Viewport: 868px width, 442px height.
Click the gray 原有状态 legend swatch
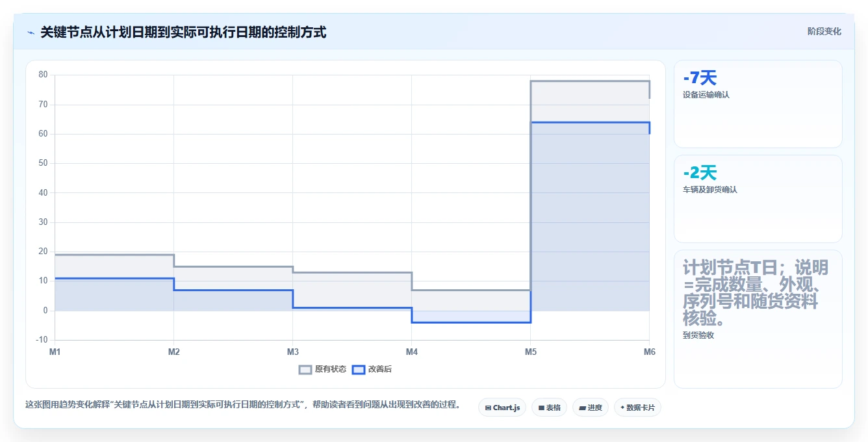click(x=305, y=369)
